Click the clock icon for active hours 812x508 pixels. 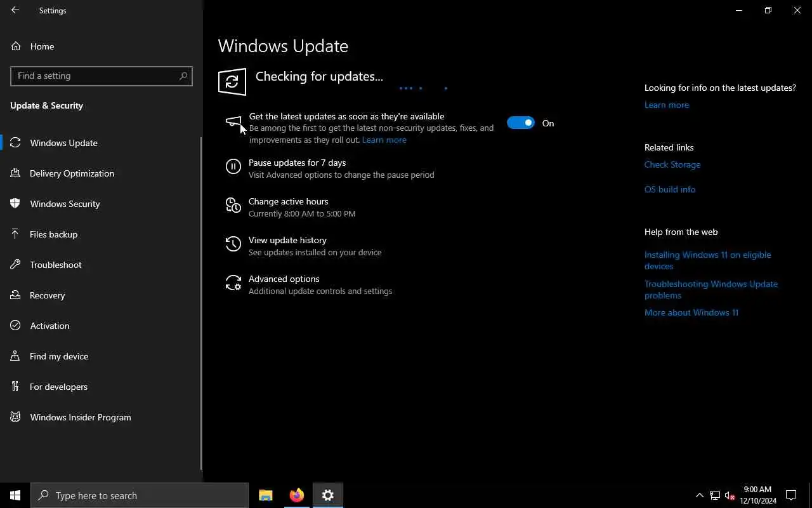233,205
